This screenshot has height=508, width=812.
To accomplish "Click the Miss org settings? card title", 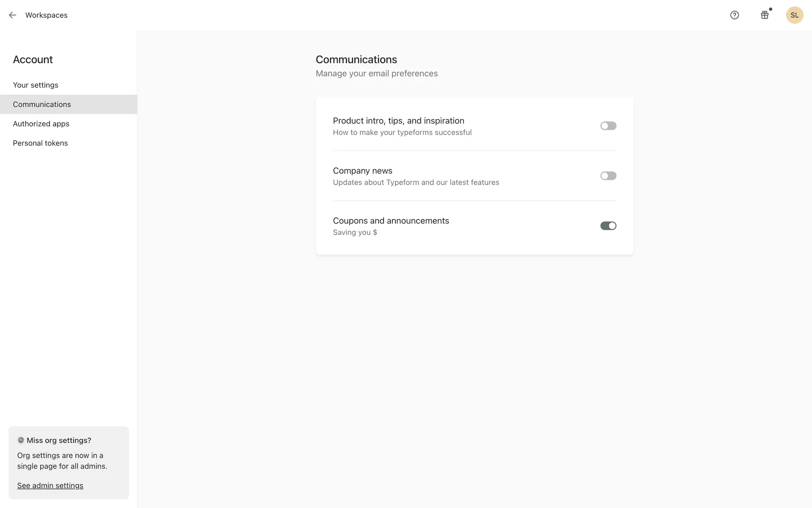I will [x=59, y=440].
